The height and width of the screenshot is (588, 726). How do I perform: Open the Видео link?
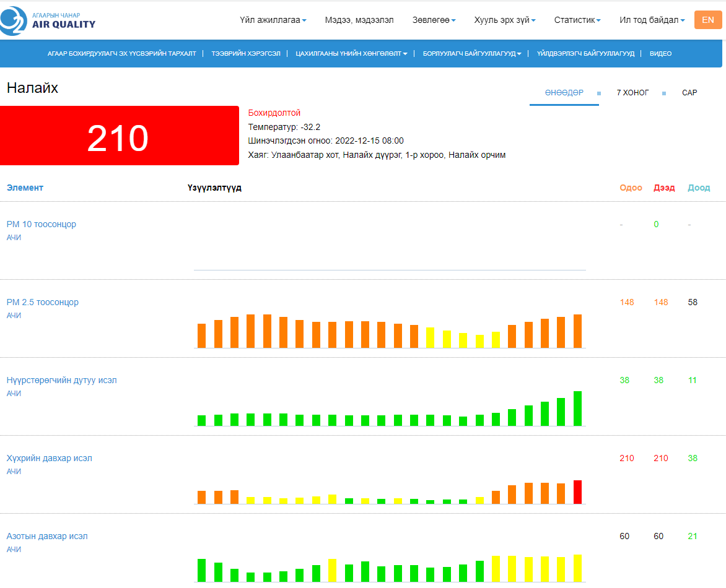(660, 54)
